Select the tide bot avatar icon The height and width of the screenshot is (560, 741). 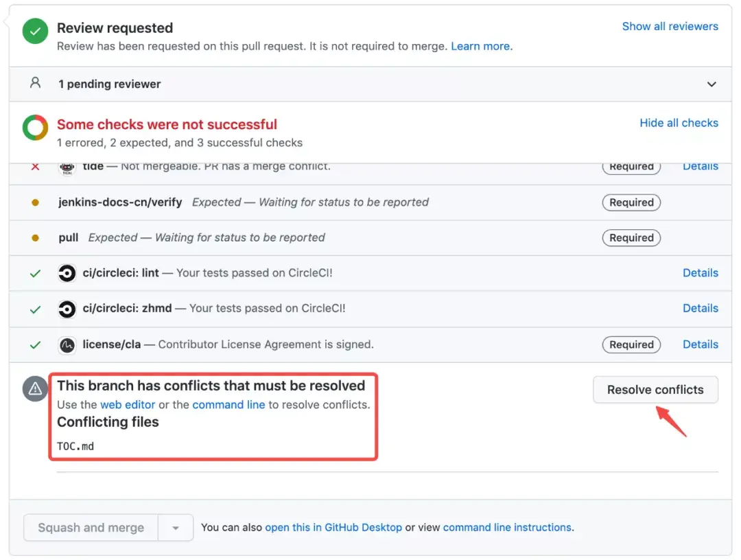(x=66, y=167)
